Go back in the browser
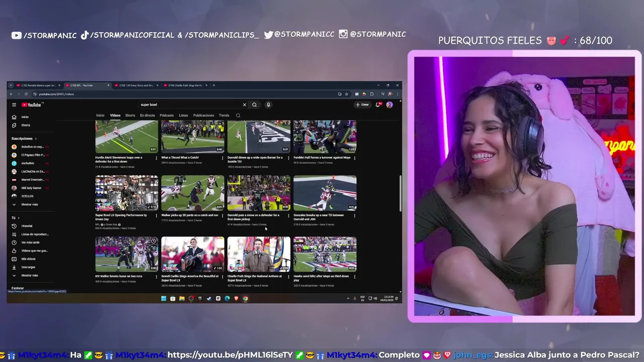Screen dimensions: 644x362 12,94
